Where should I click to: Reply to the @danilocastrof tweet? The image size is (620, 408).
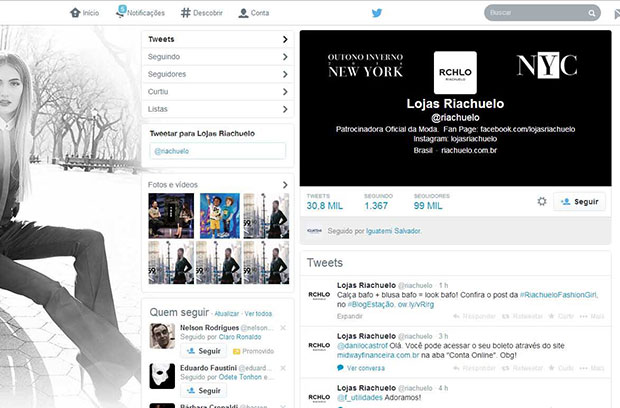474,368
